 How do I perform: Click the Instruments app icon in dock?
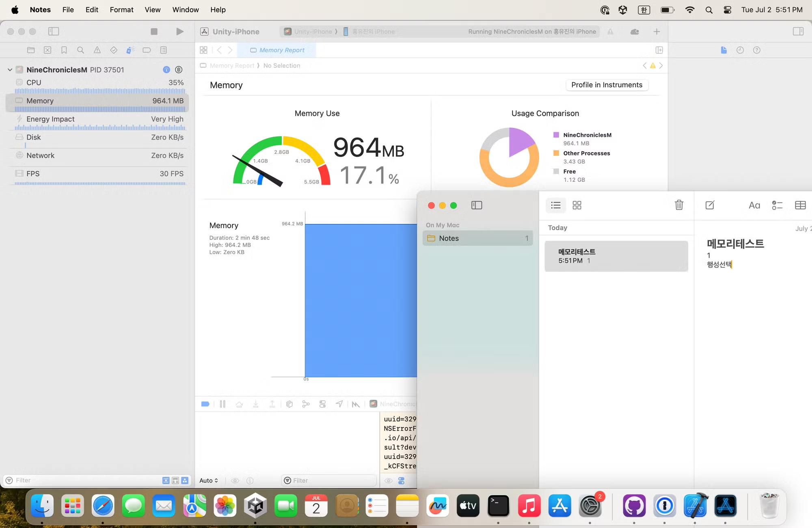[725, 506]
